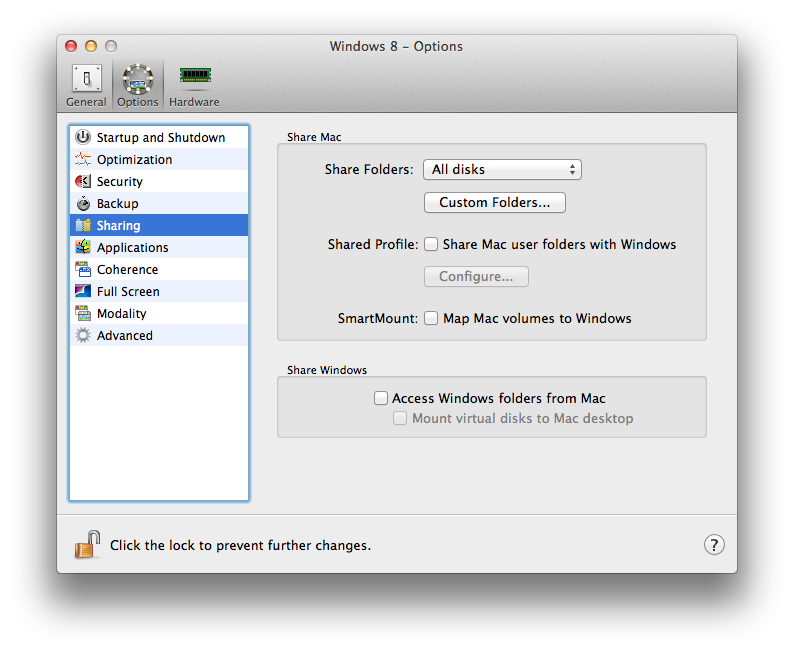Select the Options gear toolbar icon
The image size is (794, 652).
[x=138, y=79]
